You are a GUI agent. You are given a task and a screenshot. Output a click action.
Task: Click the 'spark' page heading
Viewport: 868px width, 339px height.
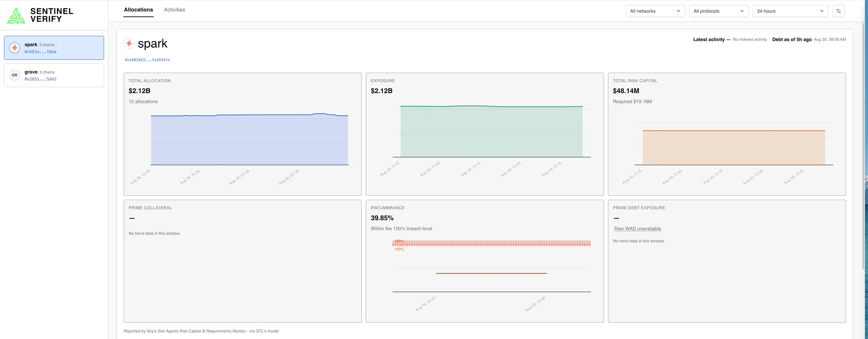152,43
